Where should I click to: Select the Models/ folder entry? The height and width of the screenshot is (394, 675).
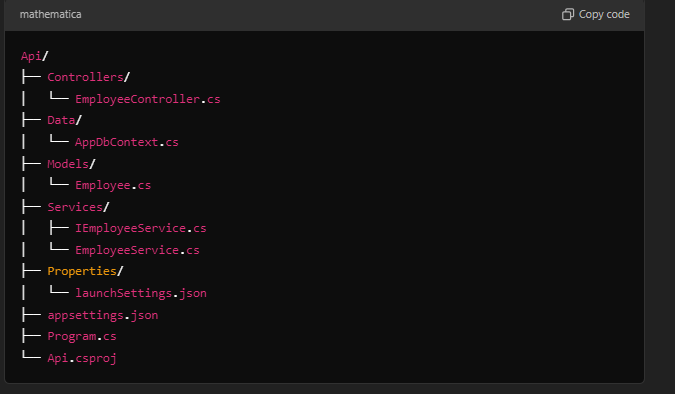pyautogui.click(x=71, y=164)
